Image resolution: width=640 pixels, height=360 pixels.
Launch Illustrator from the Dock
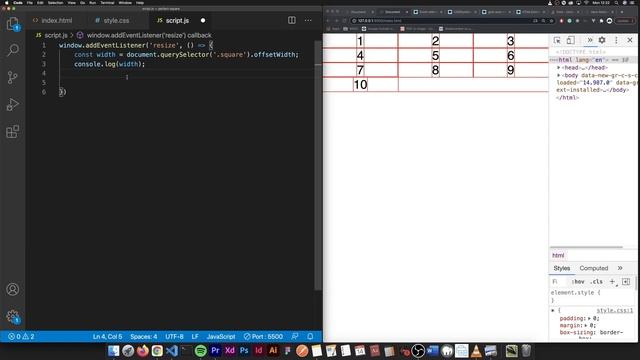pos(273,351)
